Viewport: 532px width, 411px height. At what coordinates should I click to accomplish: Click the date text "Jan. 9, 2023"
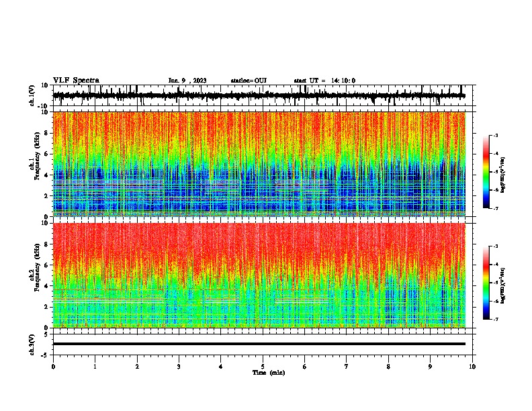(x=187, y=81)
